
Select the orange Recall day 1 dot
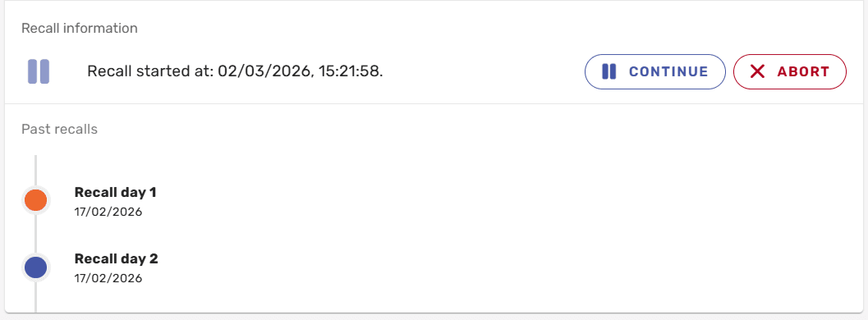[x=36, y=200]
